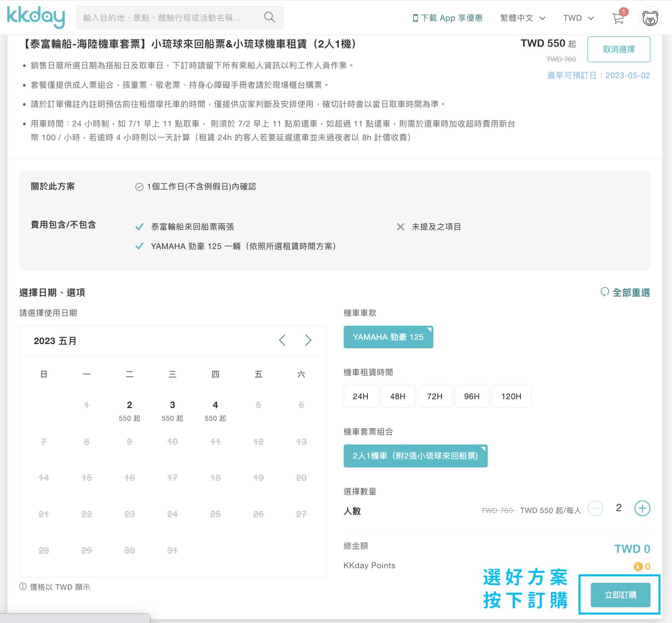Viewport: 672px width, 623px height.
Task: Click the people quantity value 2
Action: tap(619, 508)
